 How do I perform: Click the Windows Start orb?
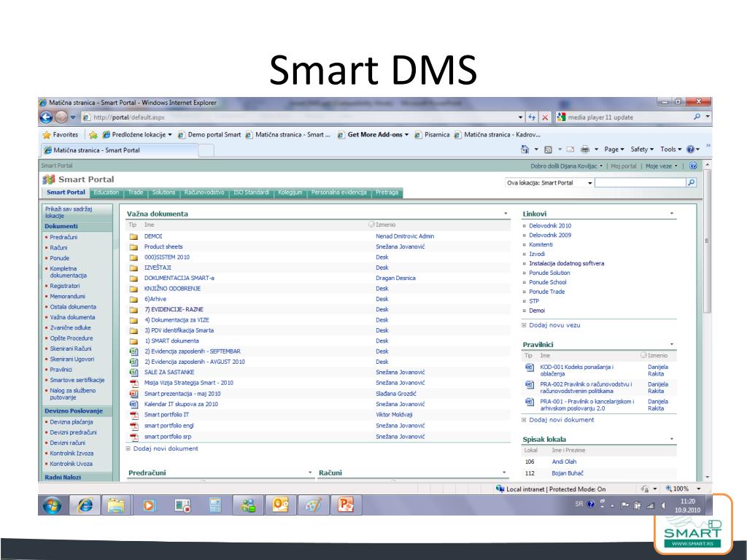52,505
